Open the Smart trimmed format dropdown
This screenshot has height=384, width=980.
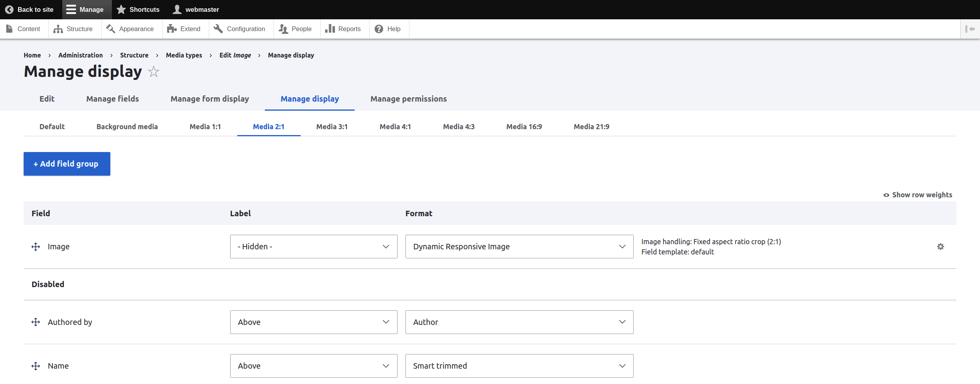(x=519, y=366)
